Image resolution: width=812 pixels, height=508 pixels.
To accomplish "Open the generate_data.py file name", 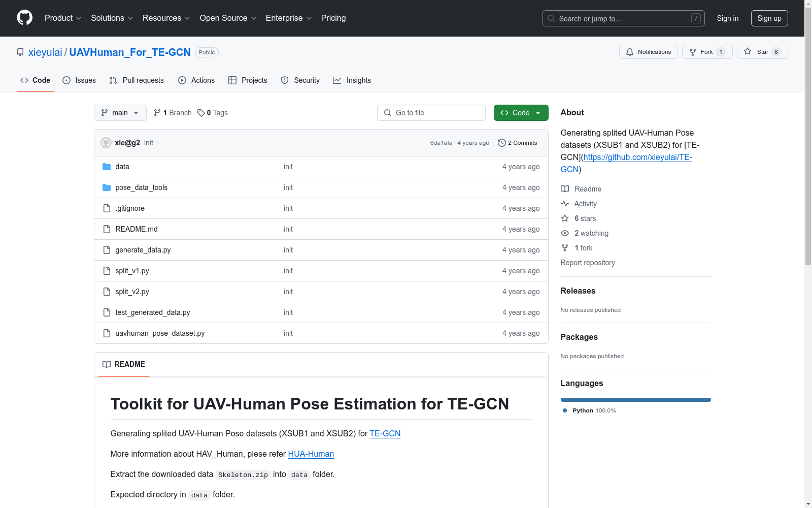I will [143, 250].
